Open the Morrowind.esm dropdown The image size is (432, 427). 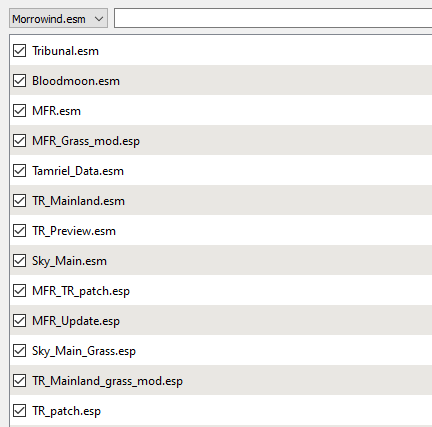click(x=58, y=18)
